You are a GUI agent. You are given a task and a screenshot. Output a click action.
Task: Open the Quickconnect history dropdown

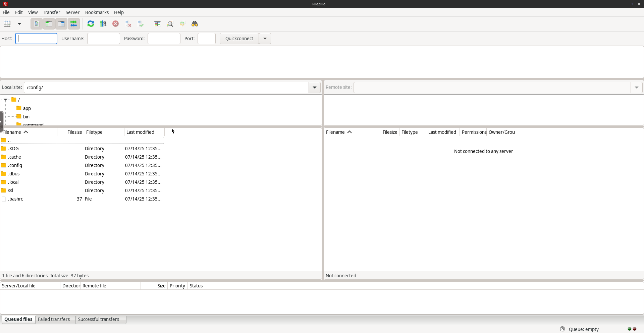(x=265, y=39)
